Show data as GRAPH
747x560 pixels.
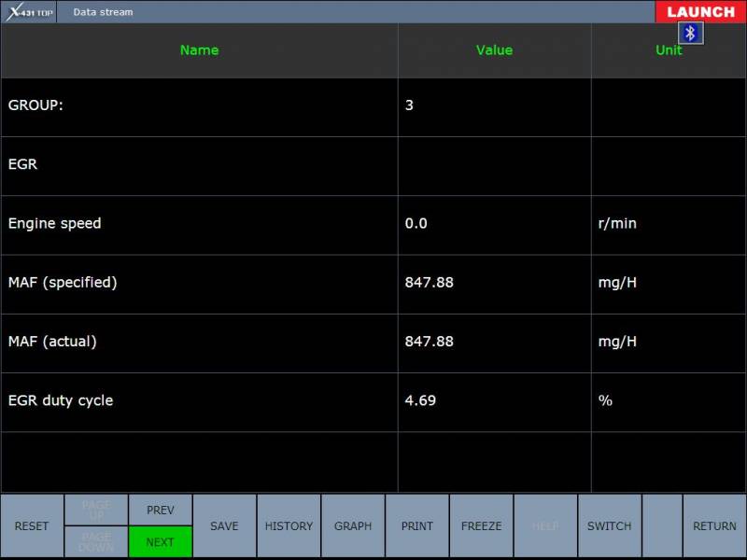tap(353, 526)
